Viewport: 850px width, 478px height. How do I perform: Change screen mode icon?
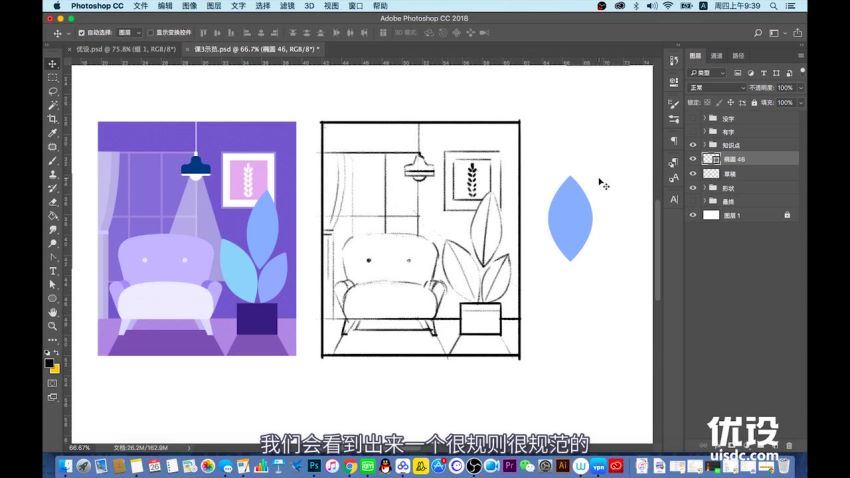tap(53, 397)
